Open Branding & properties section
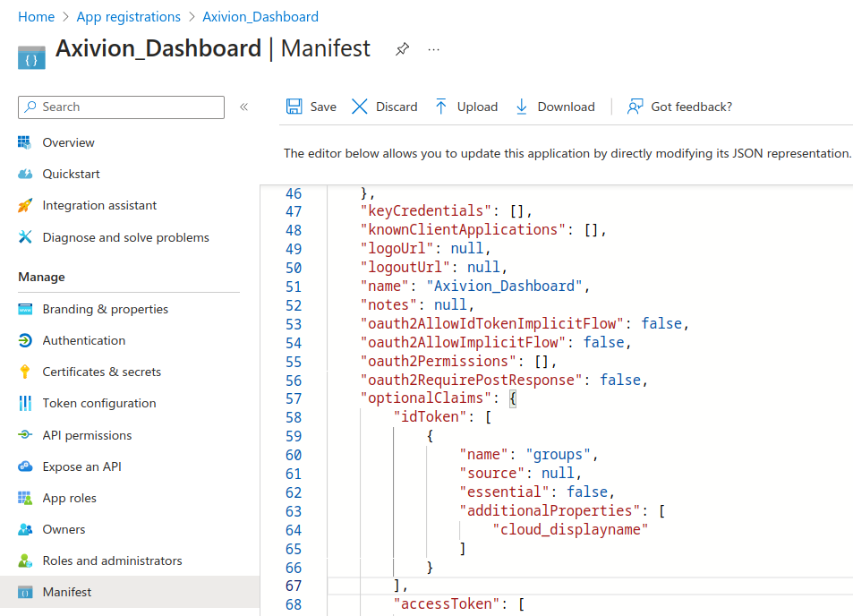Image resolution: width=853 pixels, height=616 pixels. [106, 309]
